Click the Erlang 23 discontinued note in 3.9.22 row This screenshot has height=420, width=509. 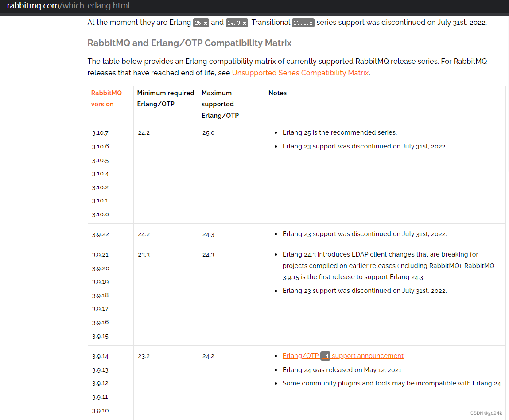tap(365, 233)
